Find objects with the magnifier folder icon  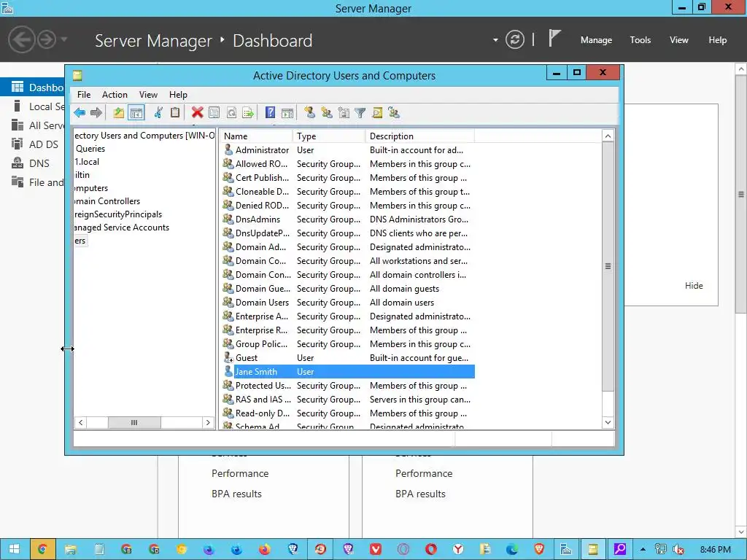click(x=377, y=113)
